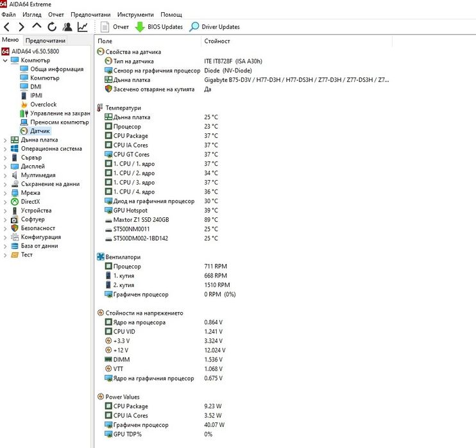476x448 pixels.
Task: Select the IPMI tree item
Action: click(36, 95)
